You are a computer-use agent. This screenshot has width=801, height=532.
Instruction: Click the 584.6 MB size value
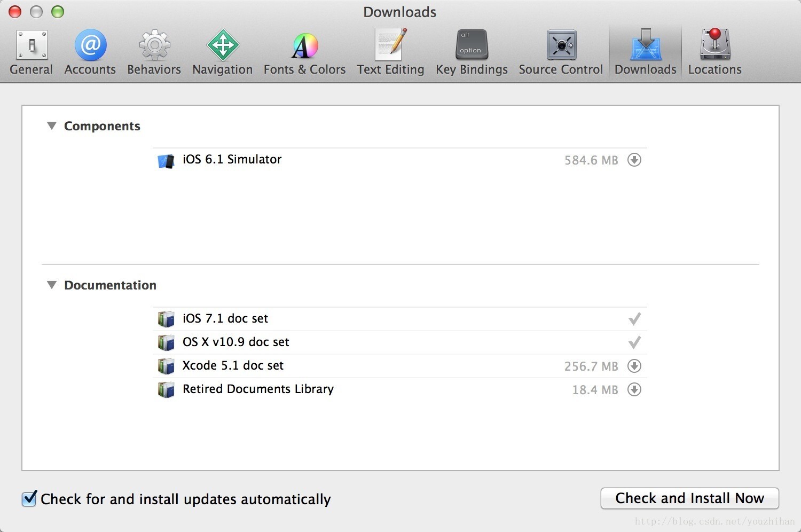[x=591, y=160]
